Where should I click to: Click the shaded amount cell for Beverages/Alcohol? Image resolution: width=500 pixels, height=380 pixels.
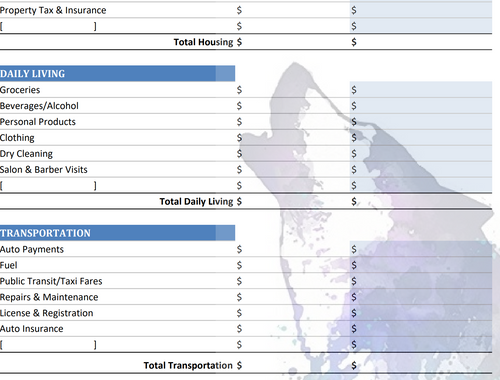pyautogui.click(x=421, y=106)
